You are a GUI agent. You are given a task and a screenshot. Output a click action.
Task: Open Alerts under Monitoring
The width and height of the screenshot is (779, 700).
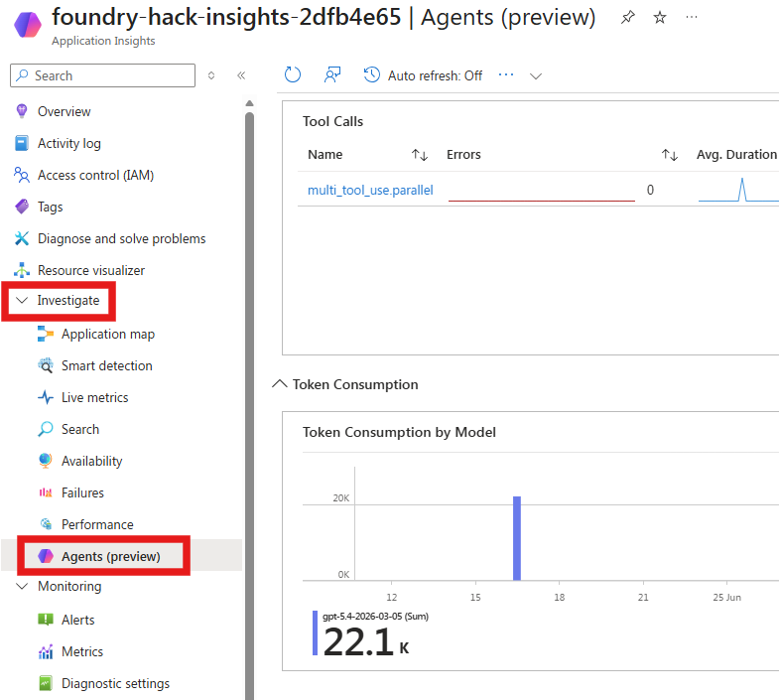point(77,620)
